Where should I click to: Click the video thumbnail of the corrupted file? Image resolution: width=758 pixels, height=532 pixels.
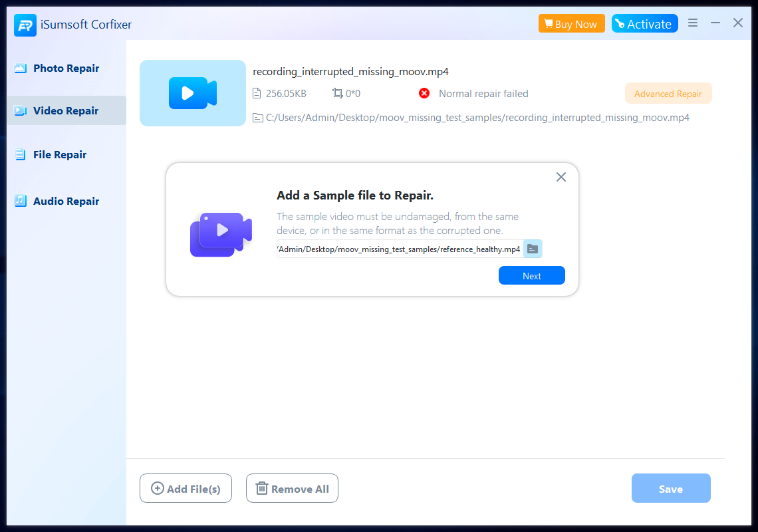[x=193, y=93]
